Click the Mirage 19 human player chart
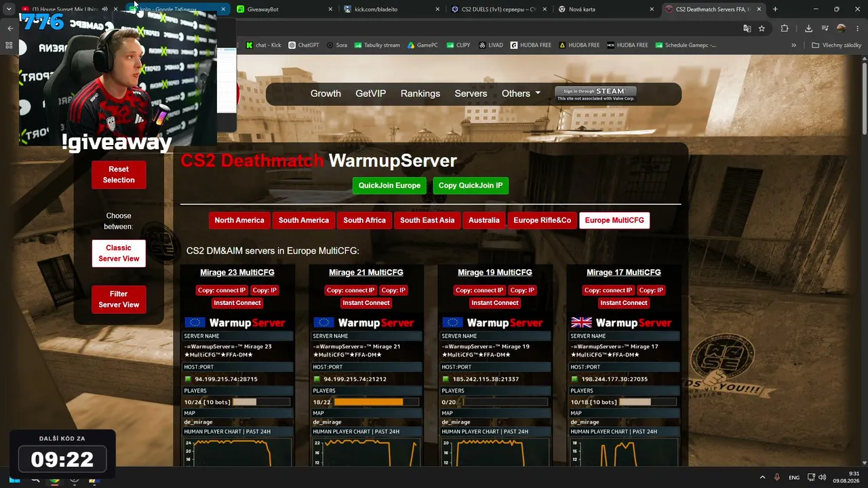This screenshot has height=488, width=868. [495, 452]
